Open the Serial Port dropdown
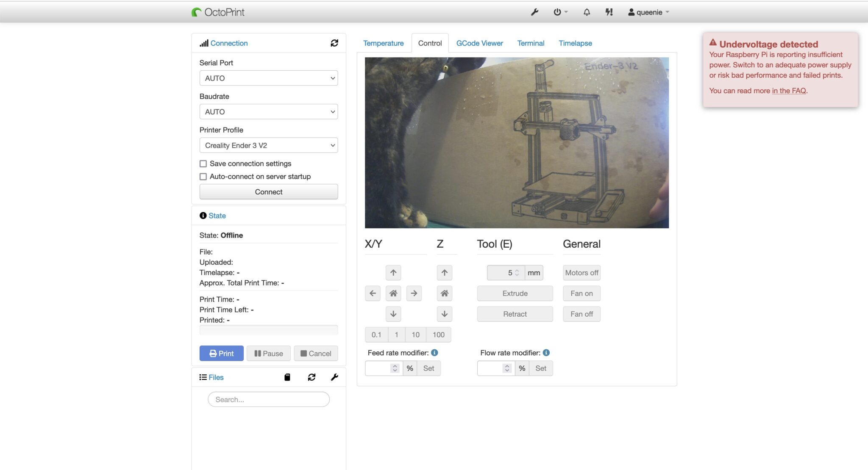 click(269, 78)
